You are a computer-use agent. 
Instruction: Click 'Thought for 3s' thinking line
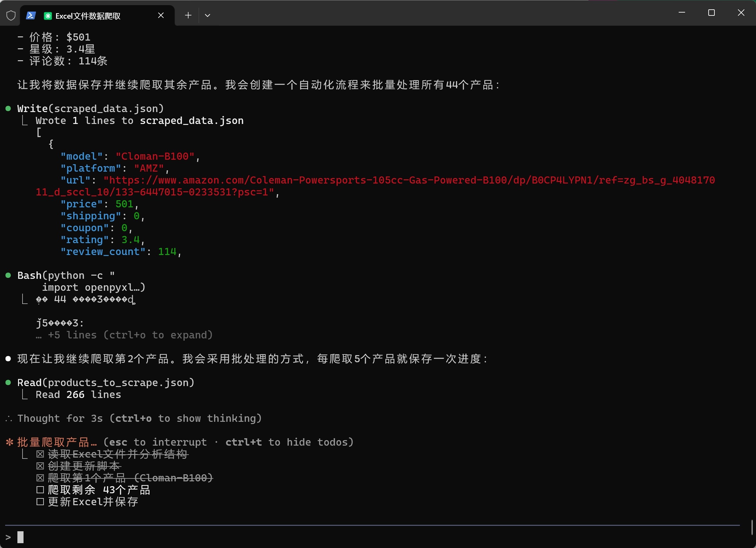click(x=139, y=419)
